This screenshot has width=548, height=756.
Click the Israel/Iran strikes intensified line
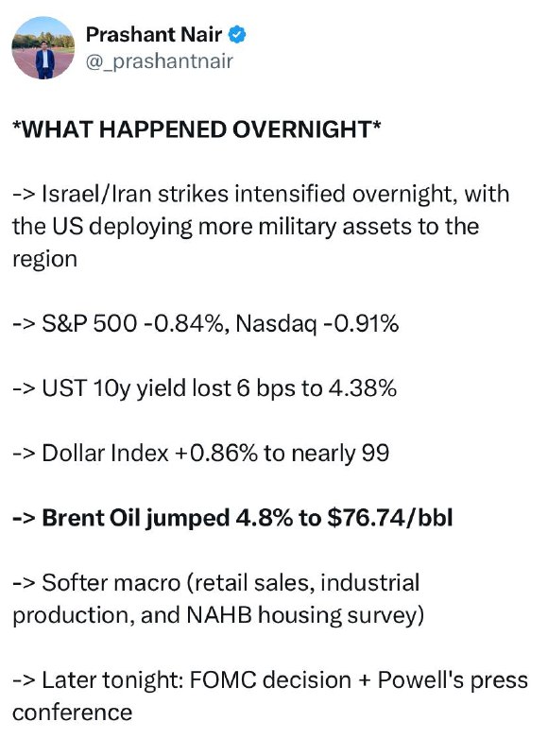[261, 194]
